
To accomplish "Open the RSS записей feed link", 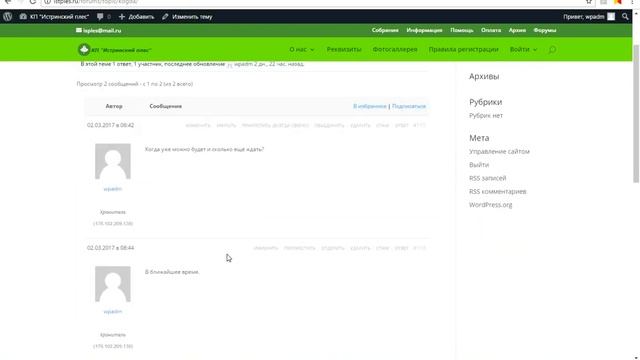I will click(487, 178).
